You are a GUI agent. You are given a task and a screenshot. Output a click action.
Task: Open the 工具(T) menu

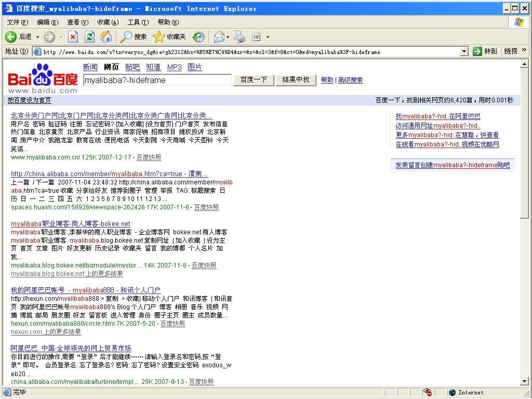[x=138, y=22]
